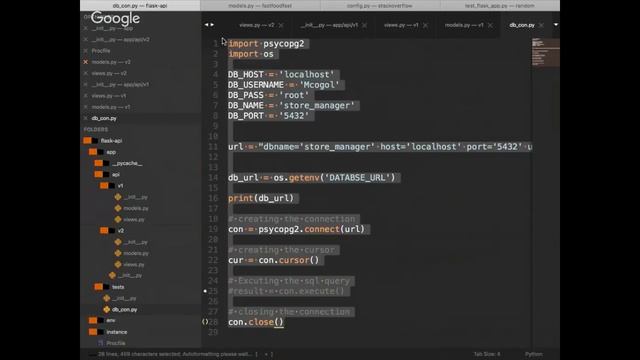Open the tab list dropdown arrow
Screen dimensions: 640x360
[x=556, y=25]
